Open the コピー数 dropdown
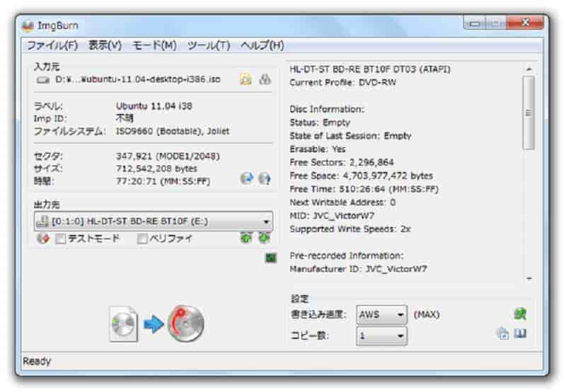Image resolution: width=566 pixels, height=392 pixels. coord(382,335)
